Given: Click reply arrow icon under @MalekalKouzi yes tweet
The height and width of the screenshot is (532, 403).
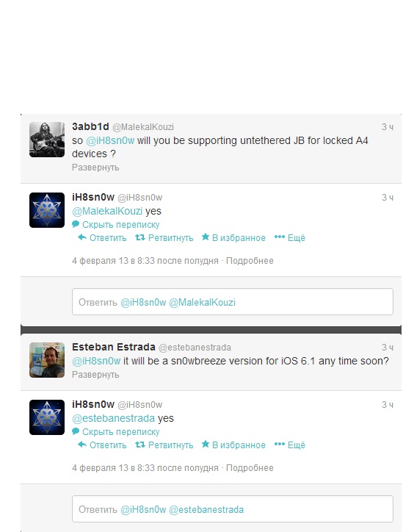Looking at the screenshot, I should (x=82, y=237).
